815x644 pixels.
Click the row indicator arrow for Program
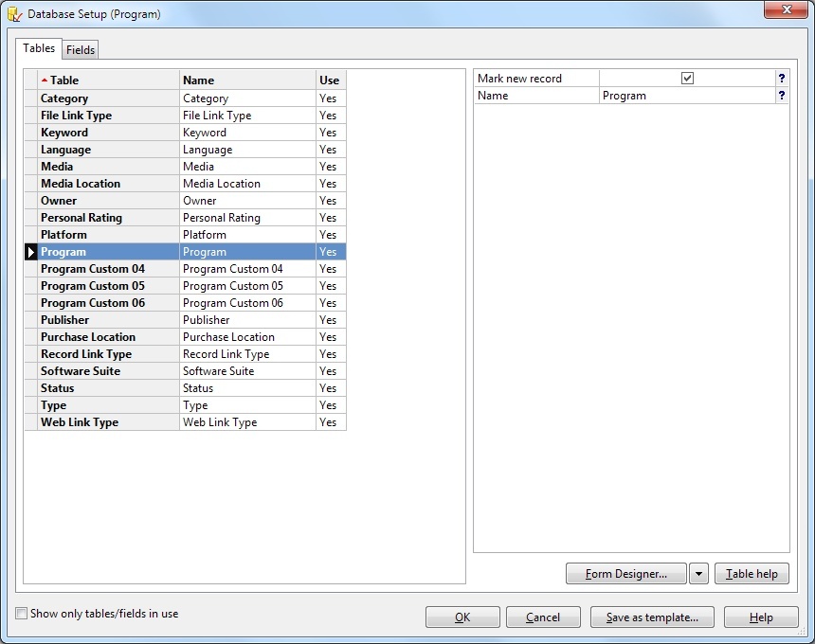coord(31,252)
